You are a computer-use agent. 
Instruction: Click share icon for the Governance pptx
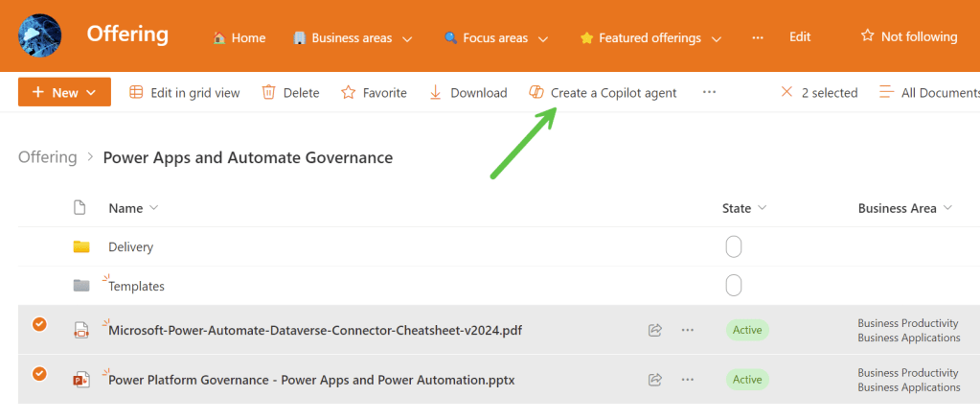pyautogui.click(x=655, y=379)
